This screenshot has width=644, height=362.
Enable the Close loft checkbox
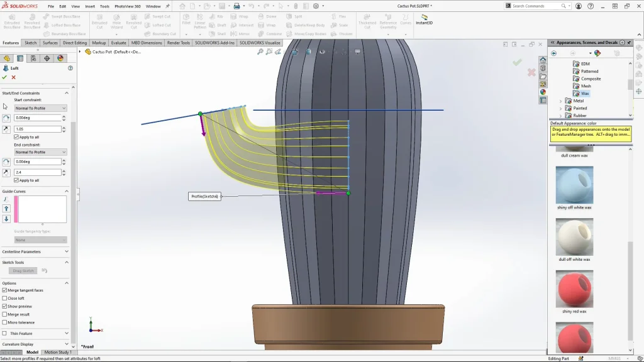coord(5,299)
